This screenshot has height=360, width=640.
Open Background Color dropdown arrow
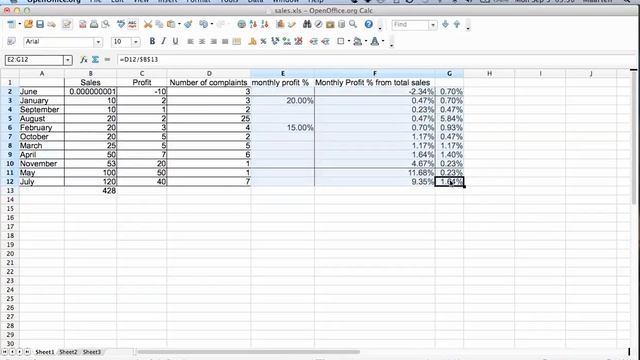[365, 41]
